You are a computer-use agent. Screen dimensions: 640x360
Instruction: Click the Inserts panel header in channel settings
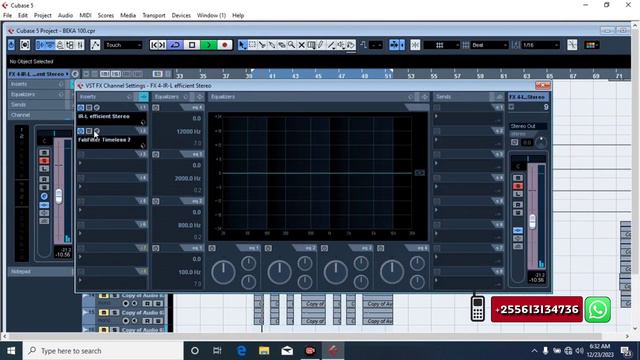[113, 97]
